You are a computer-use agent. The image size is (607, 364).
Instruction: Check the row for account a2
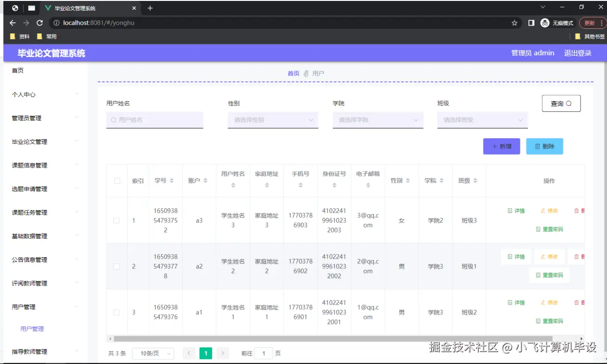pyautogui.click(x=117, y=266)
